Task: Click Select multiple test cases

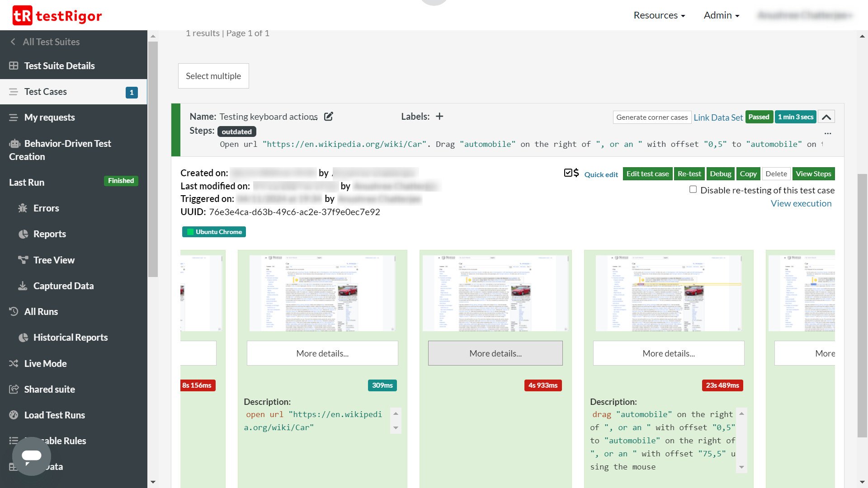Action: 213,76
